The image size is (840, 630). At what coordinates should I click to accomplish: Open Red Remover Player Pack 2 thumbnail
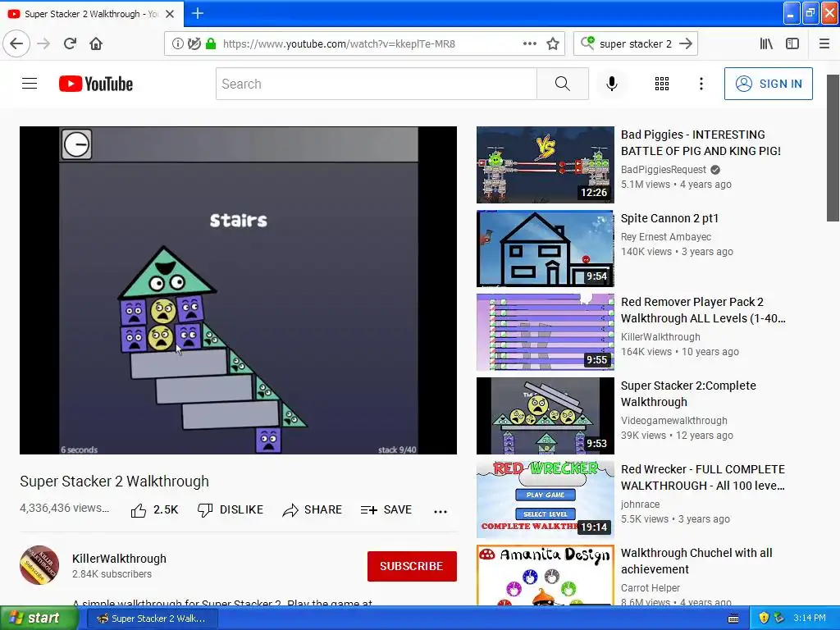point(546,332)
